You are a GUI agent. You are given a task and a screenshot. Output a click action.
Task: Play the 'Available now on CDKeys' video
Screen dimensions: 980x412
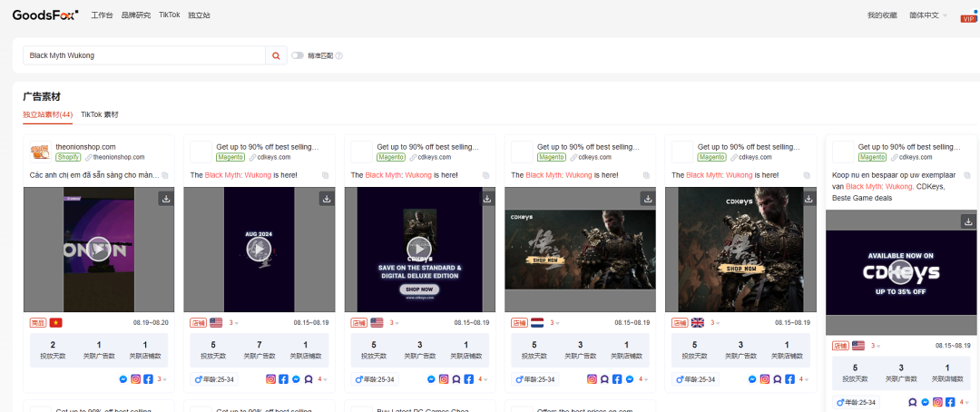(x=901, y=271)
